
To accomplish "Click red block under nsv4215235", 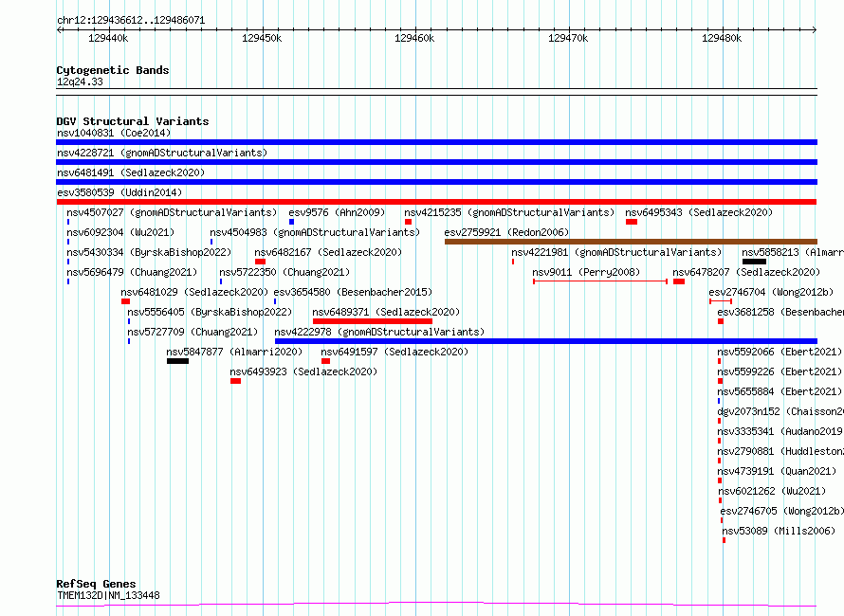I will click(408, 222).
